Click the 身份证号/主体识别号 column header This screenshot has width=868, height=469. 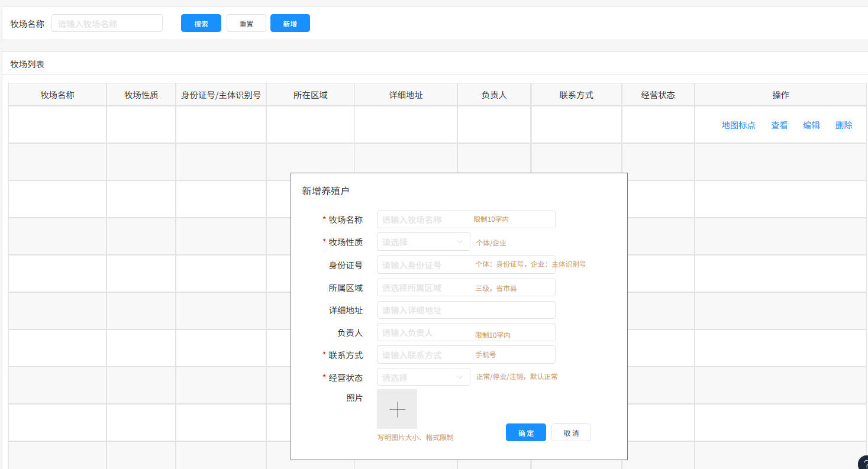[x=221, y=95]
